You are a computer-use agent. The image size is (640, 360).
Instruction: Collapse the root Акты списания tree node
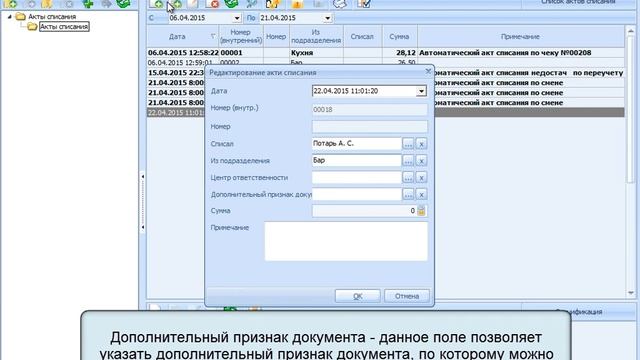9,17
